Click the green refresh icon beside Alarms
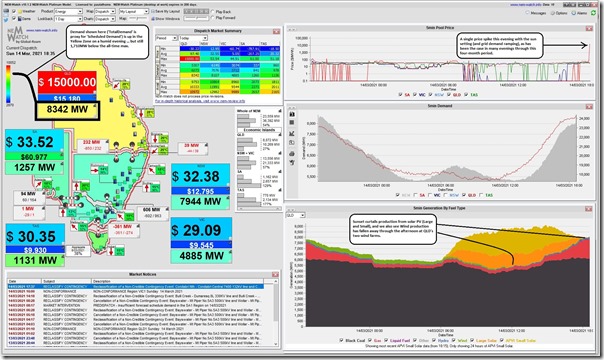The width and height of the screenshot is (604, 360). (x=594, y=13)
